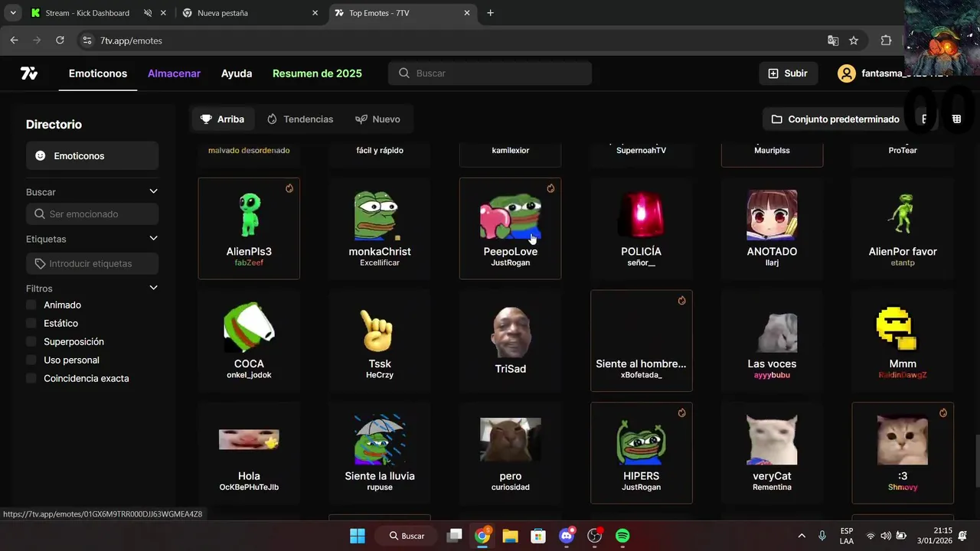Enable the Superposición filter
The width and height of the screenshot is (980, 551).
coord(31,341)
